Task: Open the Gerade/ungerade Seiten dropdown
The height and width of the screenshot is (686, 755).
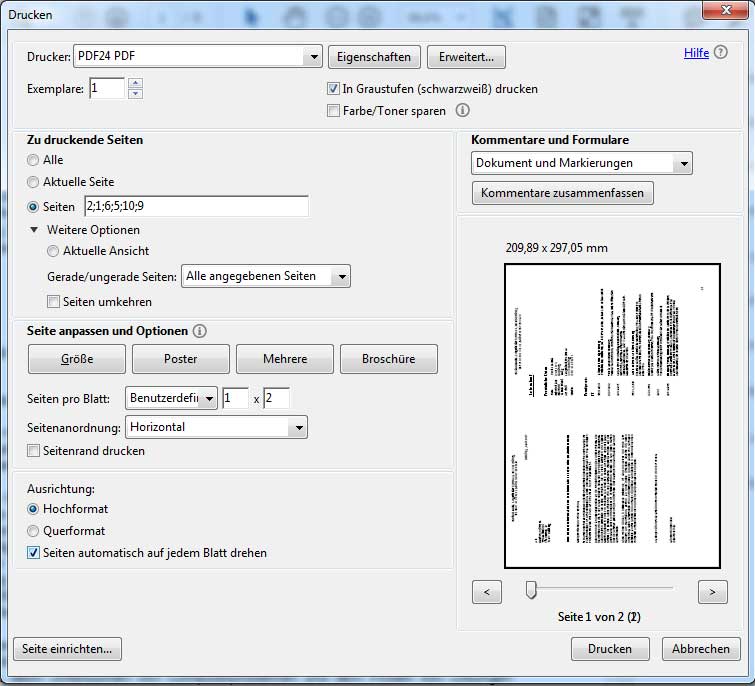Action: click(x=266, y=276)
